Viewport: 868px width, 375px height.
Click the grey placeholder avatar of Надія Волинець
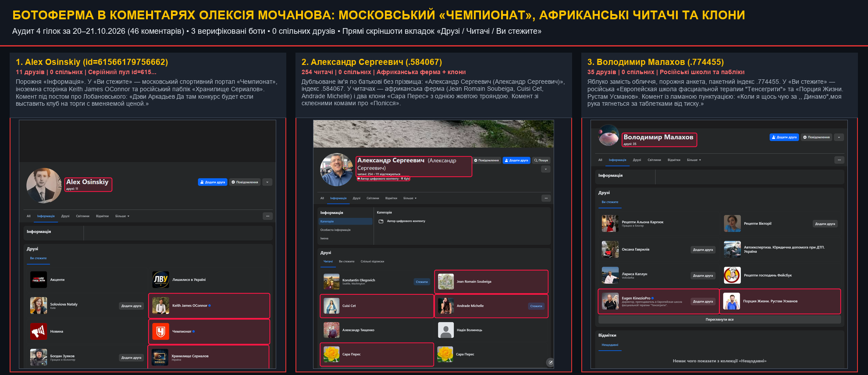pyautogui.click(x=446, y=330)
